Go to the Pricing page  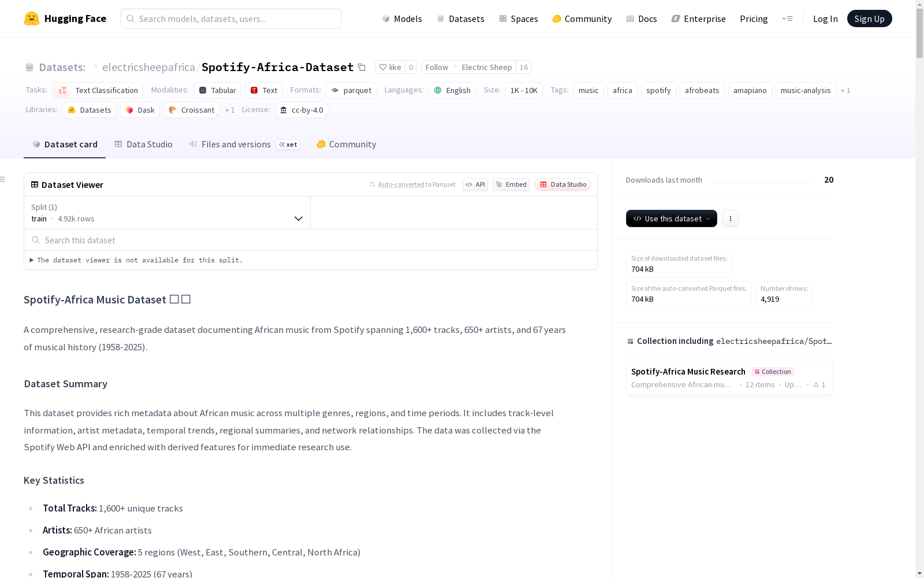[754, 18]
